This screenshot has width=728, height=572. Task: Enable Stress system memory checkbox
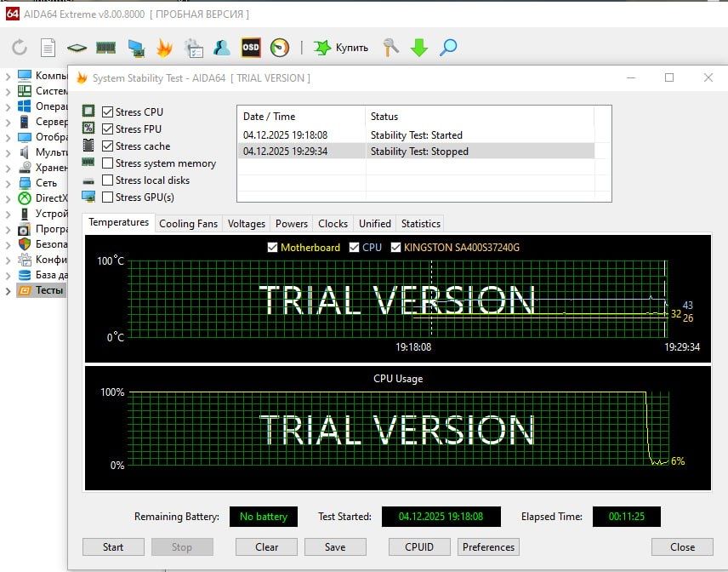point(107,163)
